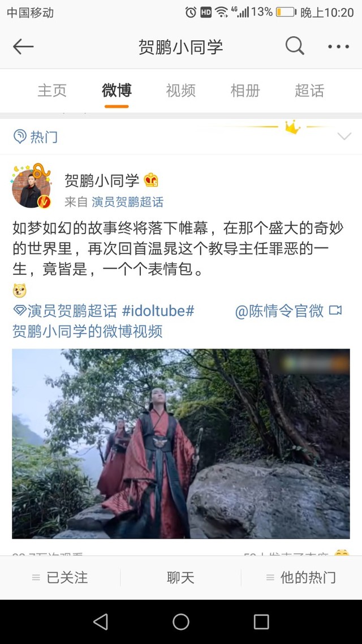This screenshot has width=362, height=644.
Task: Tap the Android home circle button
Action: pos(181,622)
